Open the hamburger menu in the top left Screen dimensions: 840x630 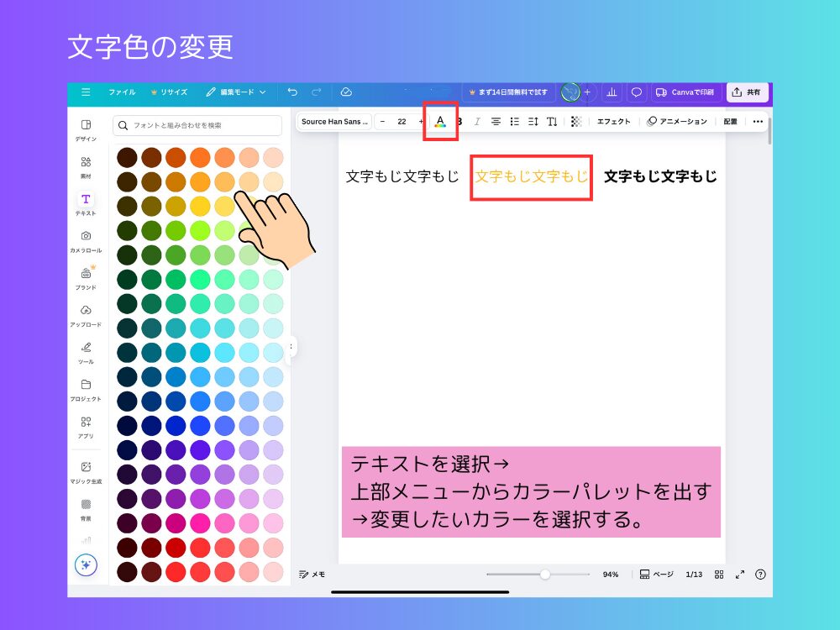[86, 92]
